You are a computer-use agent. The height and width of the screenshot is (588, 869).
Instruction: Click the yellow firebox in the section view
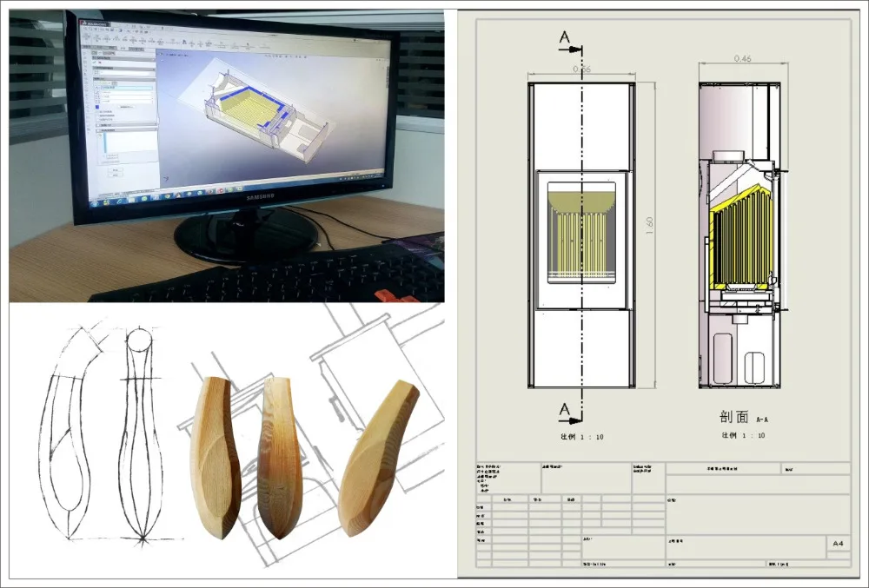coord(743,239)
